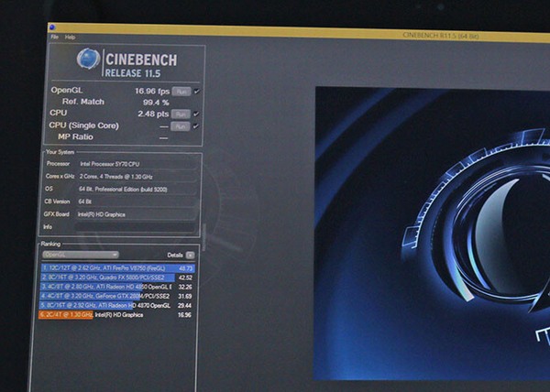Select the Quadro FX 5800 ranking entry
This screenshot has height=392, width=550.
[x=117, y=278]
